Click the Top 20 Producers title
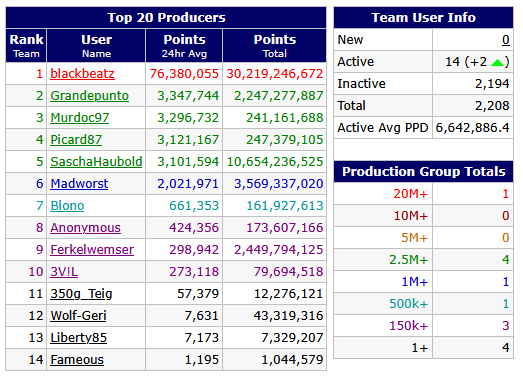The height and width of the screenshot is (379, 523). [166, 18]
